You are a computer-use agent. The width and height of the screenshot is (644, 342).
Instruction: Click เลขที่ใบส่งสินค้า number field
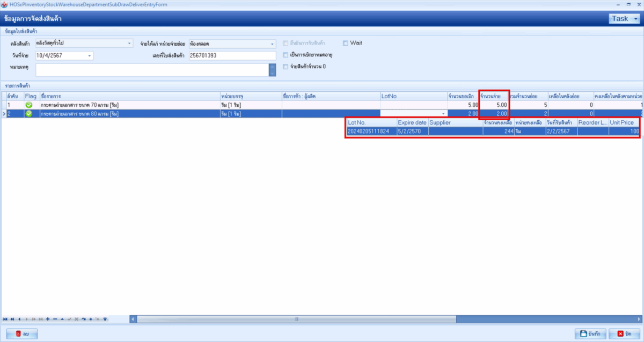[232, 55]
